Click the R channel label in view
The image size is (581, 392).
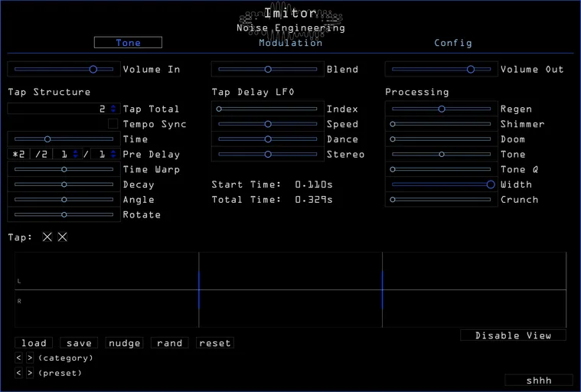tap(19, 301)
